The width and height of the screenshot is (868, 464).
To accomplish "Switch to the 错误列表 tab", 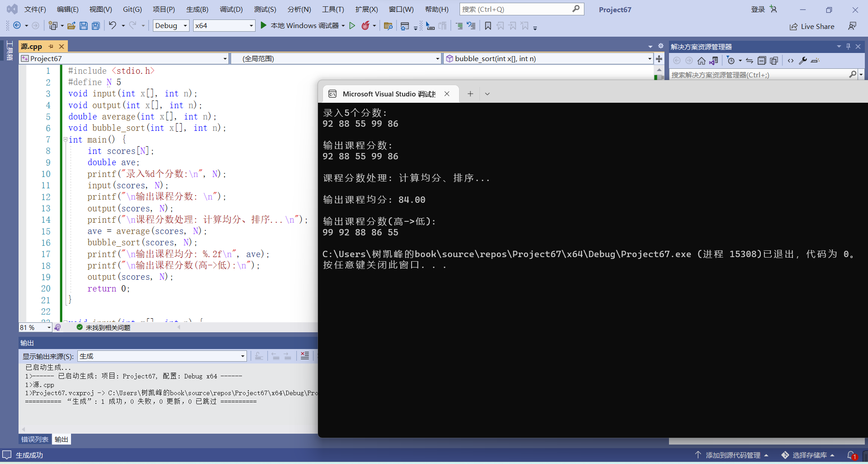I will (35, 439).
